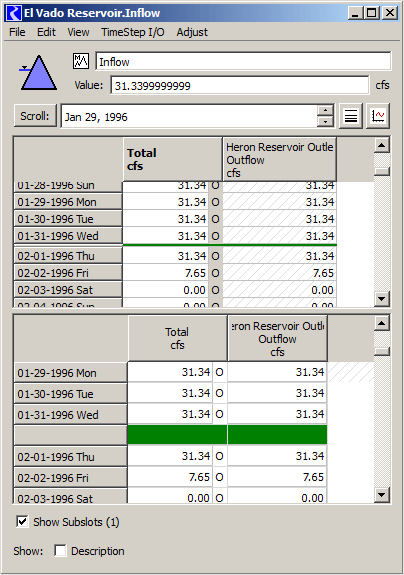Select bold Total cfs column header in upper table
This screenshot has height=575, width=404.
tap(173, 159)
